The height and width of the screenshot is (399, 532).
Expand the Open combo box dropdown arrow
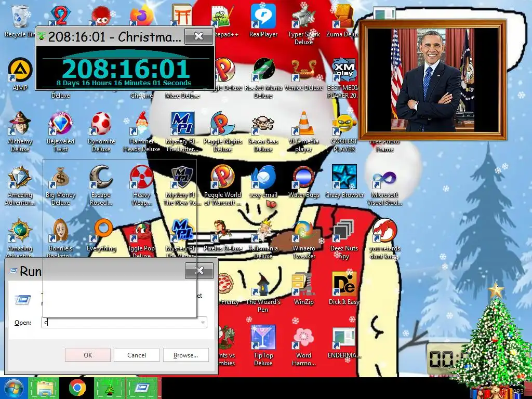[x=203, y=322]
